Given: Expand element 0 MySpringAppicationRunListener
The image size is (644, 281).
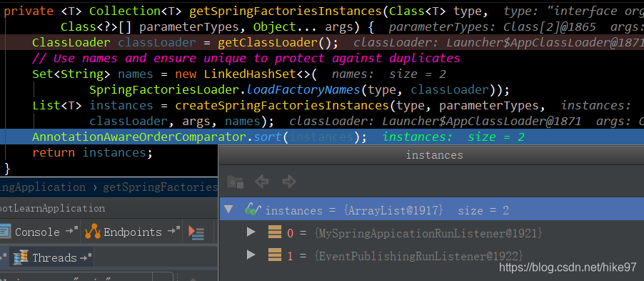Looking at the screenshot, I should [x=251, y=232].
